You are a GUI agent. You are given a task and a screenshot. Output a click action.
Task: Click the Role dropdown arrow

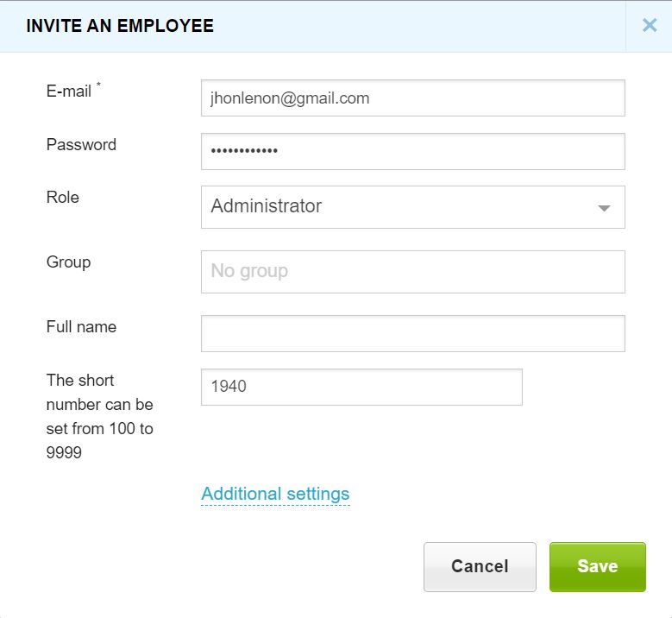(604, 208)
